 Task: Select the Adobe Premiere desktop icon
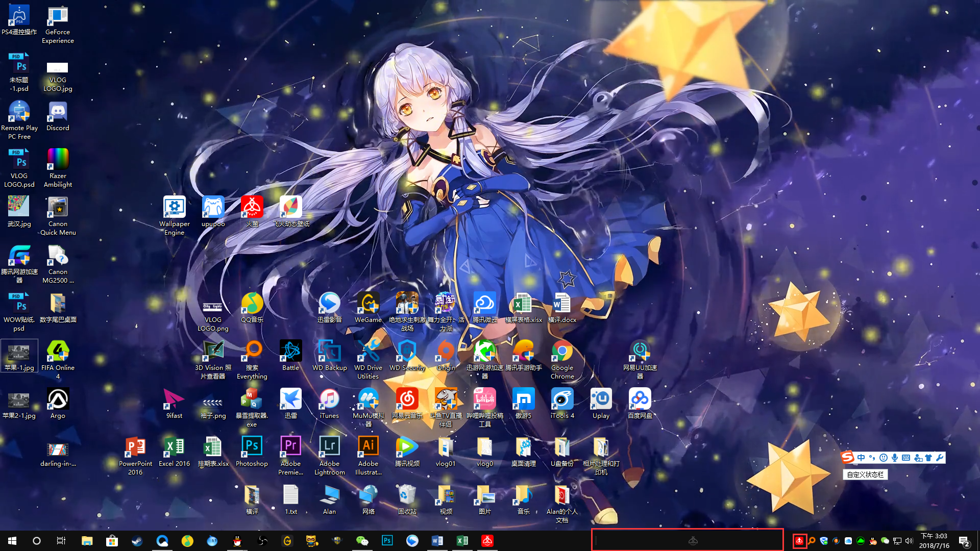[x=290, y=456]
